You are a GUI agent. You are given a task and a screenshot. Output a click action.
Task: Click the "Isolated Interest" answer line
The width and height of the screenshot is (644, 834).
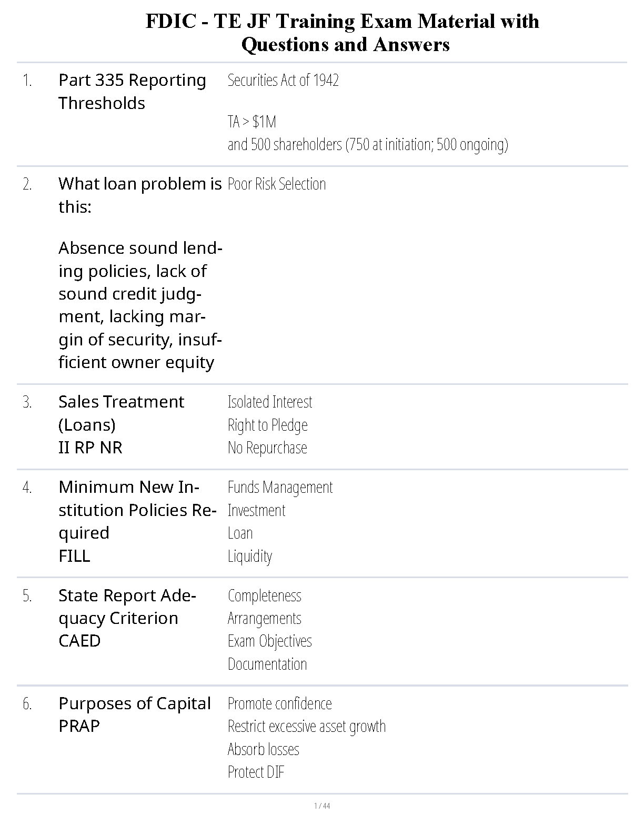[x=269, y=402]
